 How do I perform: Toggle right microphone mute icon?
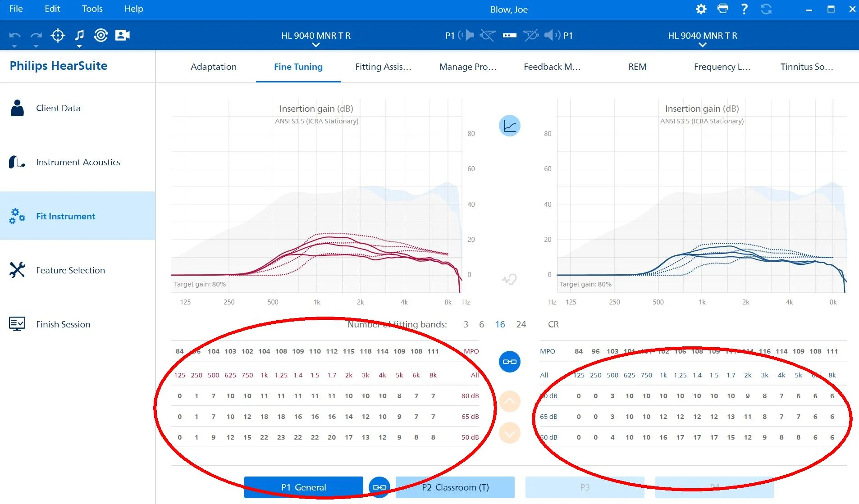[x=531, y=35]
